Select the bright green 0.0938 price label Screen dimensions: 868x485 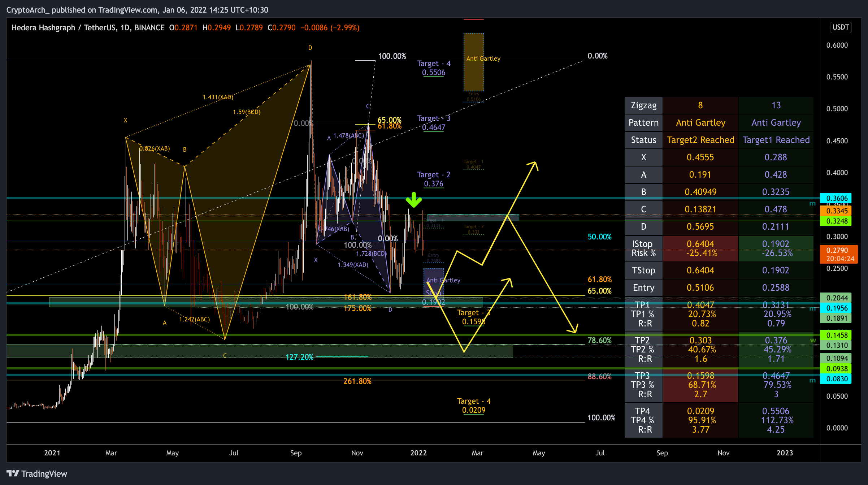click(x=836, y=368)
